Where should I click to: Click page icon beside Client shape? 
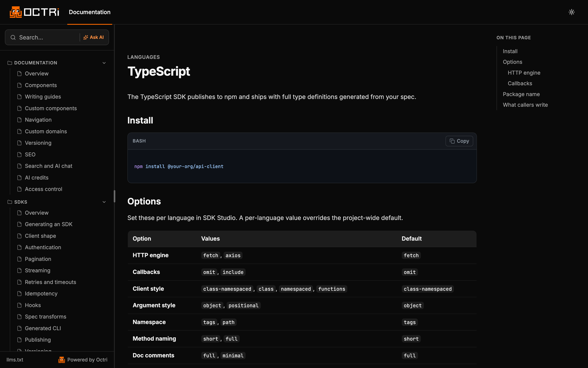click(19, 236)
